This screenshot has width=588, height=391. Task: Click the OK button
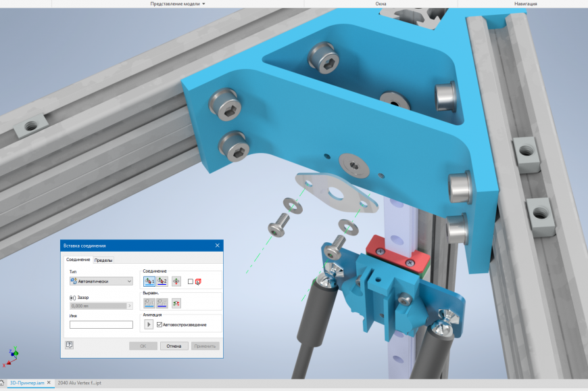(x=143, y=346)
